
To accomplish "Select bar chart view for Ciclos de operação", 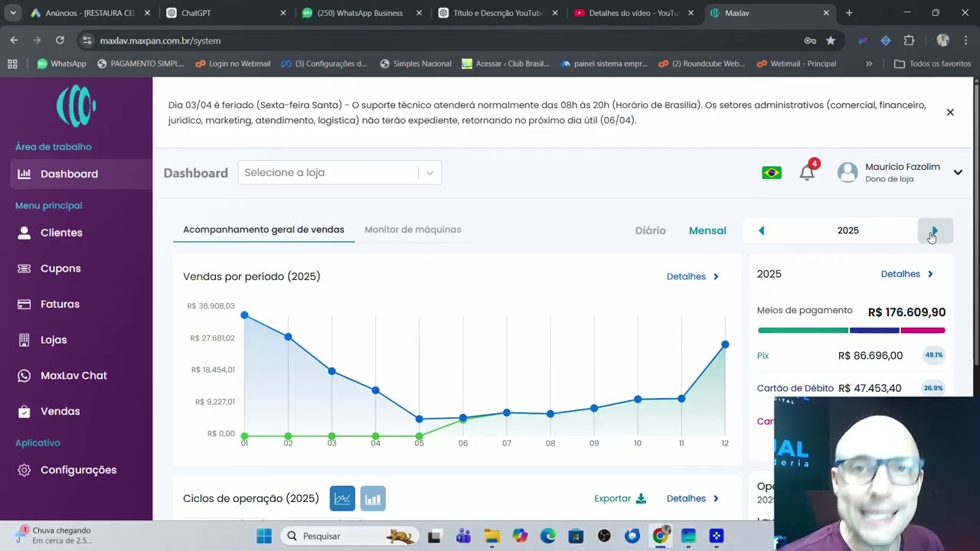I will pyautogui.click(x=373, y=499).
